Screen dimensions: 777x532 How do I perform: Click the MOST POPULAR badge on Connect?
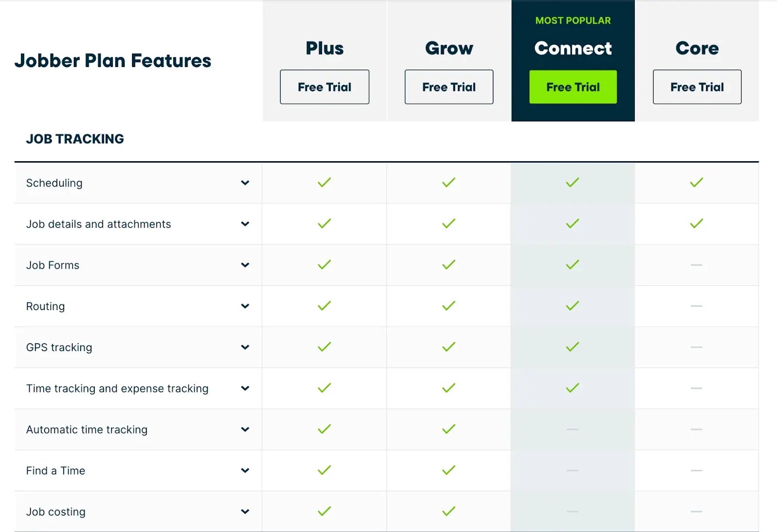(573, 20)
